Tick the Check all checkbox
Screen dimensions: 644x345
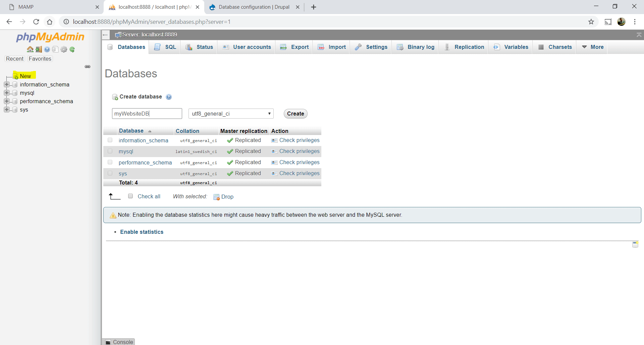130,196
